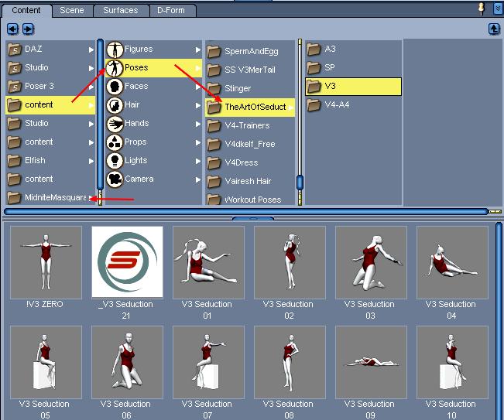This screenshot has width=504, height=420.
Task: Select the Props category icon
Action: tap(115, 142)
